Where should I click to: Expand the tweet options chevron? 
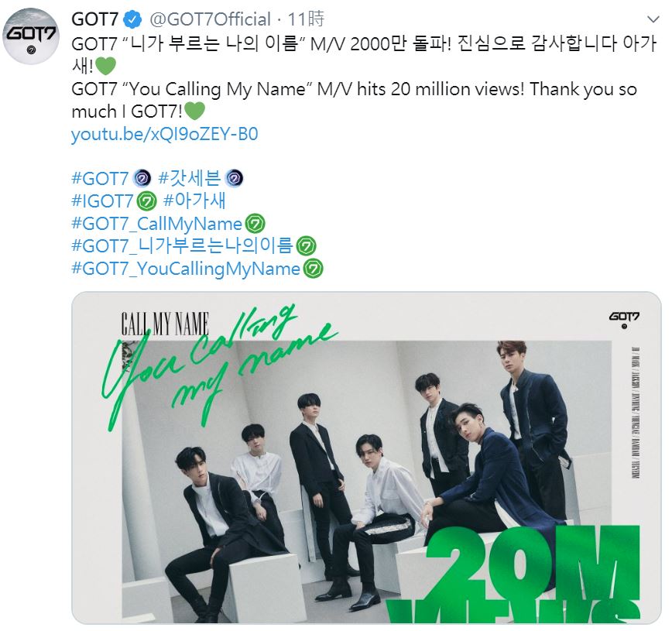[x=653, y=19]
